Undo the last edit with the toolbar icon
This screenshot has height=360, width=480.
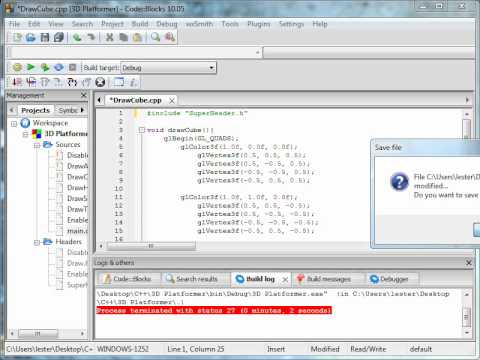[x=77, y=37]
